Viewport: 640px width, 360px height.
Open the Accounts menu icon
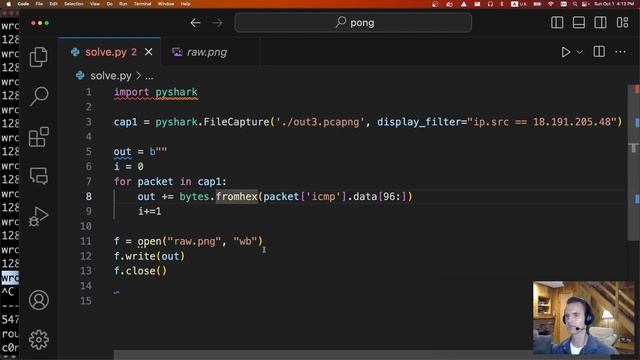pos(39,300)
